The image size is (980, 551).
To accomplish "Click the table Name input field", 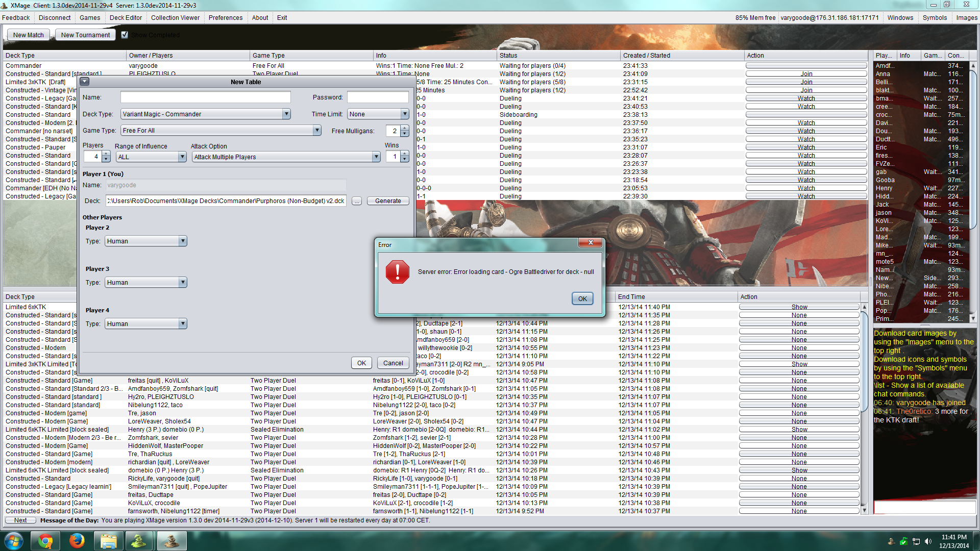I will (x=205, y=97).
